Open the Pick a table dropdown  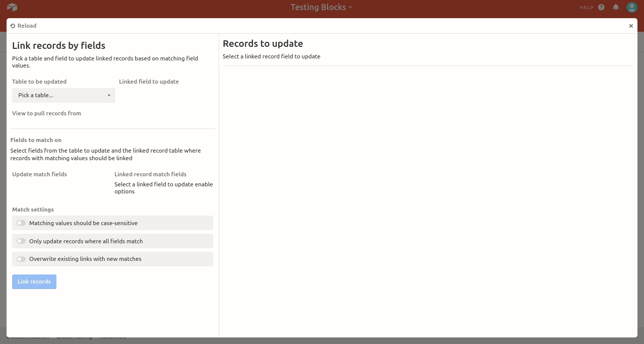63,96
